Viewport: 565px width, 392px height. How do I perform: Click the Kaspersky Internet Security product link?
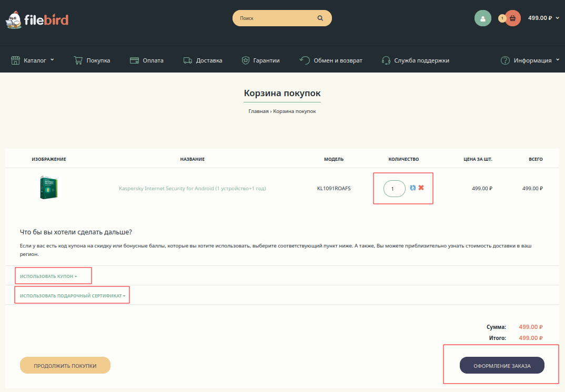click(x=193, y=188)
